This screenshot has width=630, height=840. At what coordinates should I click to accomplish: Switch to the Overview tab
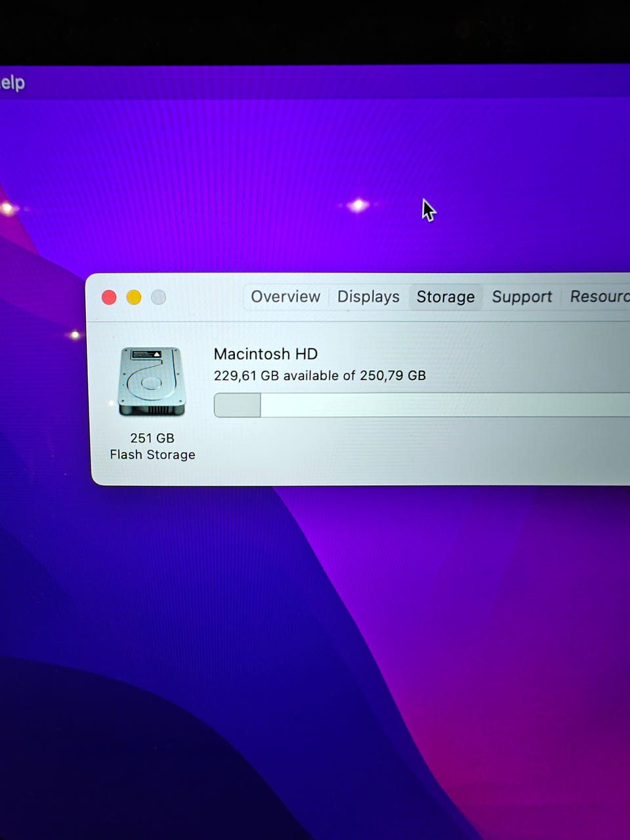click(285, 297)
